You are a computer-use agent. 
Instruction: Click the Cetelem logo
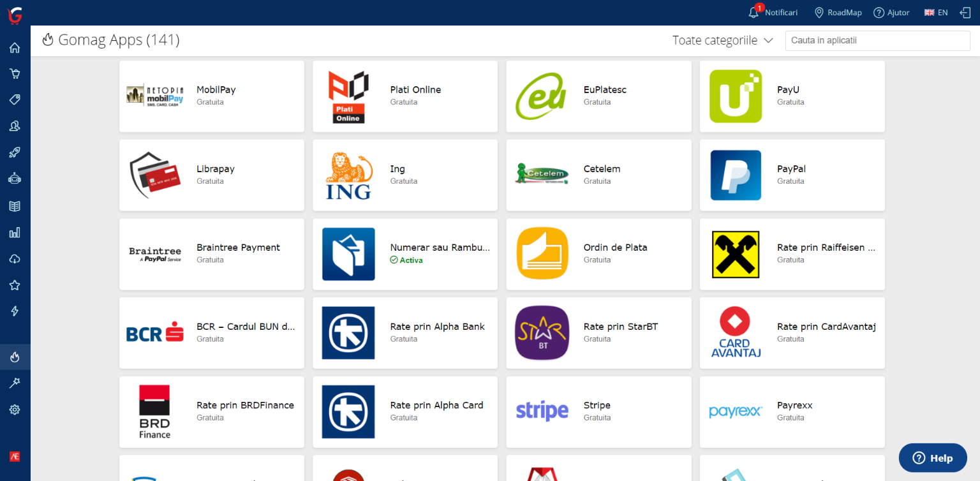click(542, 174)
